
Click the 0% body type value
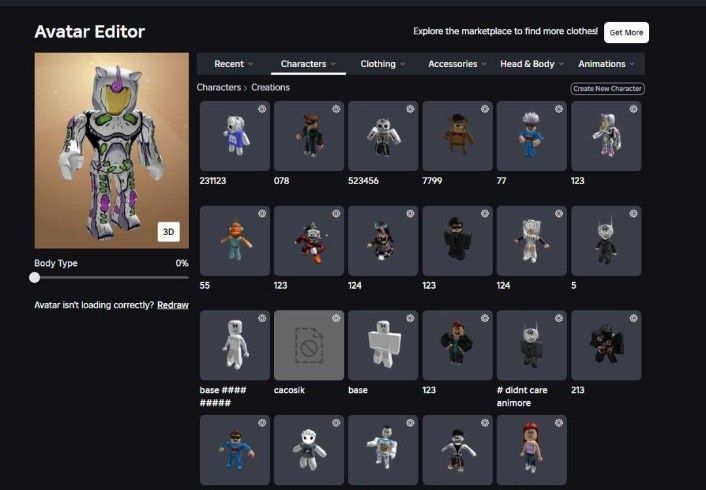click(182, 263)
